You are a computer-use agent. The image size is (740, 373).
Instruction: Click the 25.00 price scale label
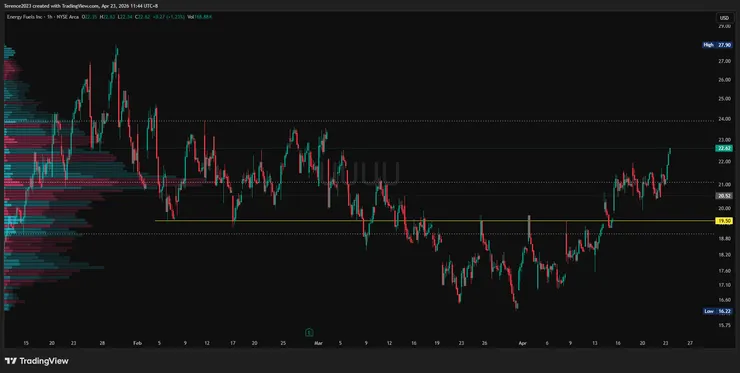[x=724, y=99]
